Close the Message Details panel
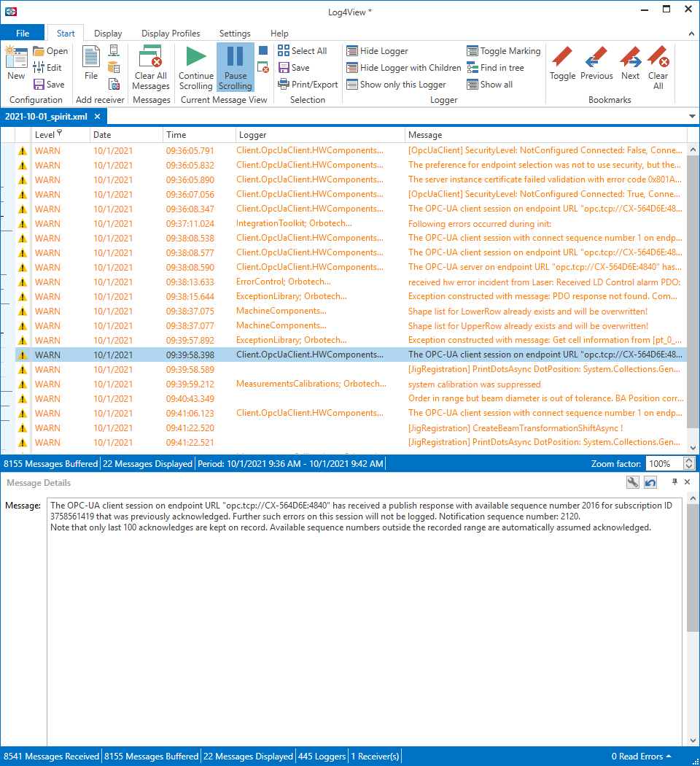The height and width of the screenshot is (766, 700). coord(688,481)
